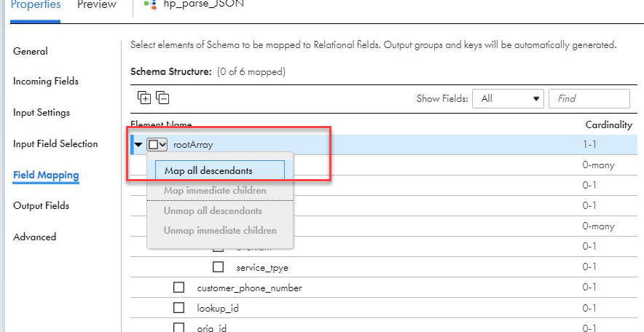The height and width of the screenshot is (332, 644).
Task: Check the service_tpye checkbox
Action: [218, 267]
